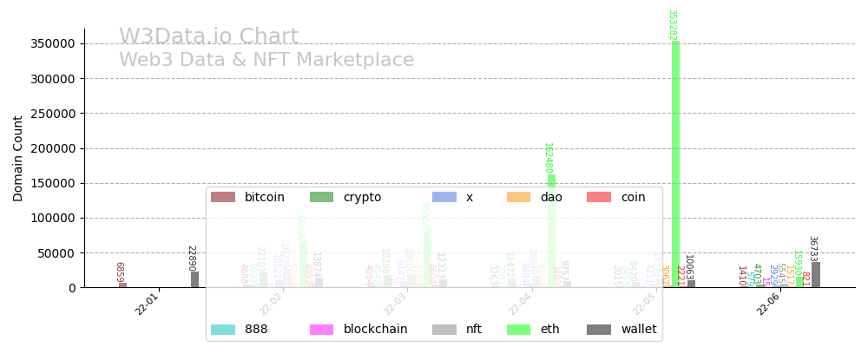The width and height of the screenshot is (868, 347).
Task: Click the Domain Count y-axis label
Action: (18, 158)
